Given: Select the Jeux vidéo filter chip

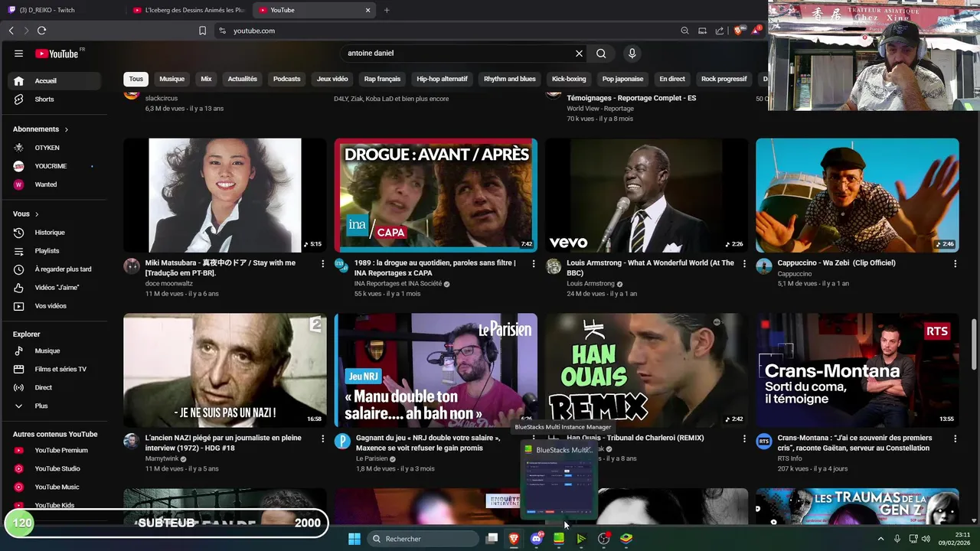Looking at the screenshot, I should pos(332,79).
